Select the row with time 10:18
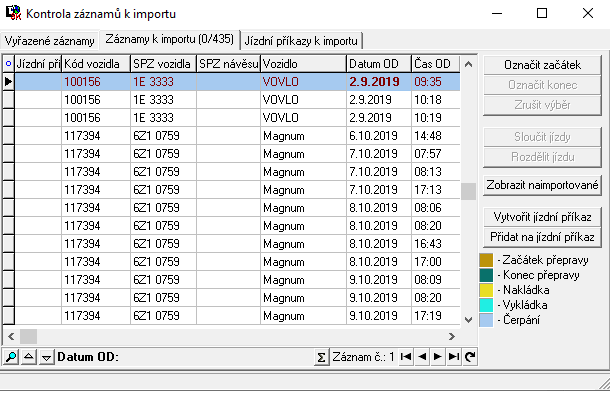This screenshot has height=394, width=610. pos(231,100)
